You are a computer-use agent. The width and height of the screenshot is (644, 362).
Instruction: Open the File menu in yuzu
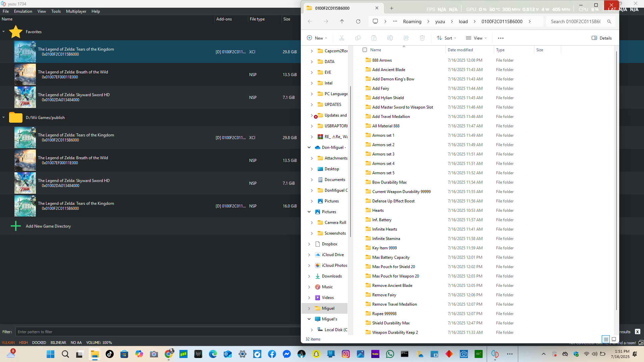6,11
